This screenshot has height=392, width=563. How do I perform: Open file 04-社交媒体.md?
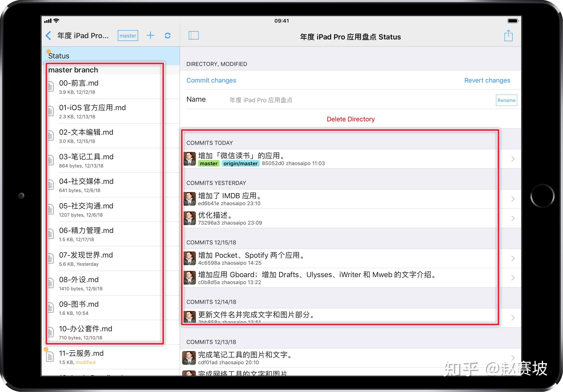[111, 185]
